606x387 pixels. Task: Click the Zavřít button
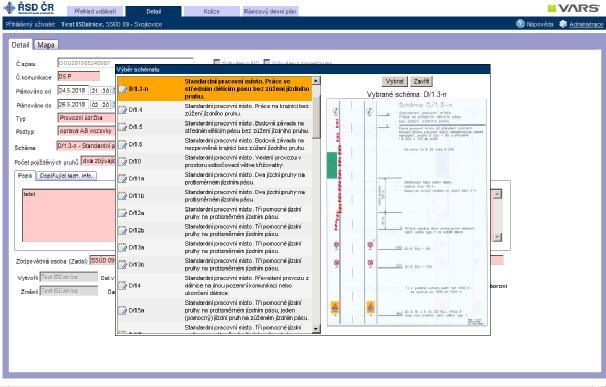pos(421,81)
